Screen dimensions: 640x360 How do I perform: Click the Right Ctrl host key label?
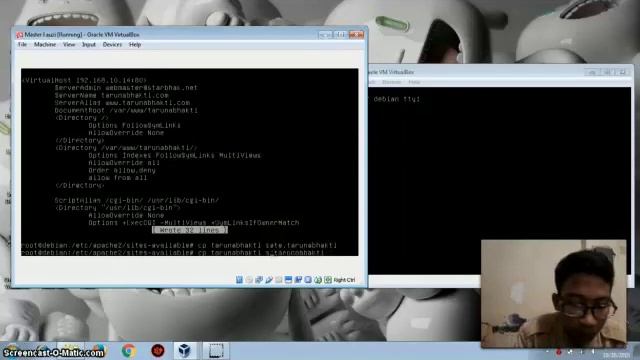(x=344, y=280)
